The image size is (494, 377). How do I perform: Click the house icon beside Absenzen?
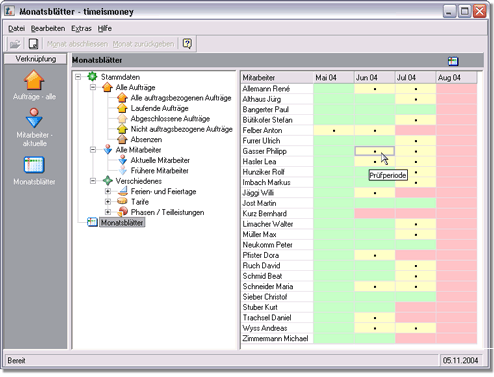pyautogui.click(x=122, y=139)
